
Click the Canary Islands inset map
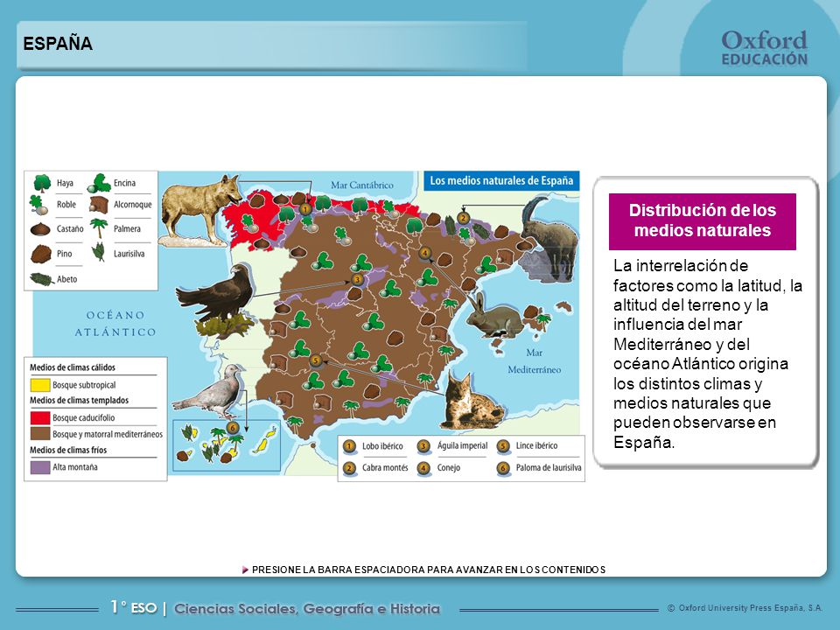226,445
